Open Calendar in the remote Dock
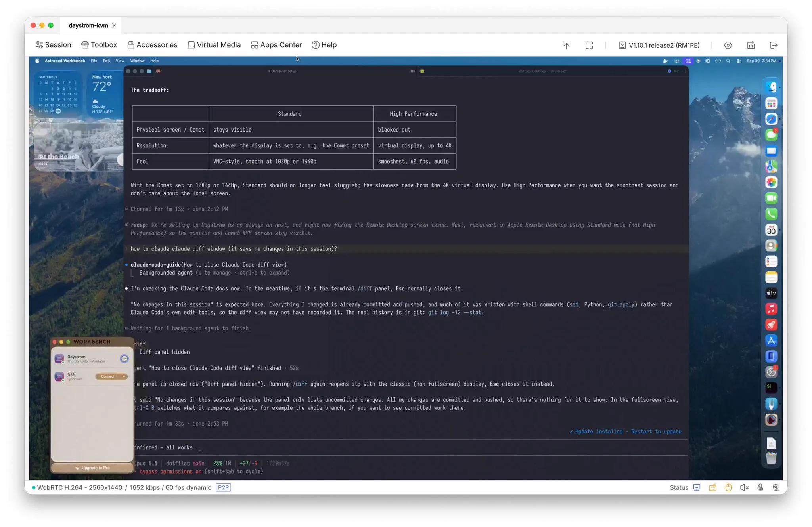Image resolution: width=812 pixels, height=527 pixels. click(x=771, y=230)
